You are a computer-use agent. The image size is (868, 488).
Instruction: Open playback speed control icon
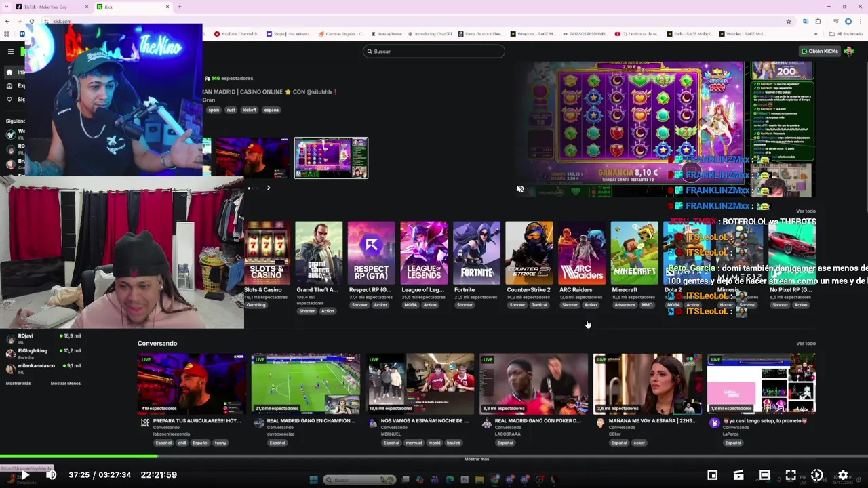coord(816,475)
